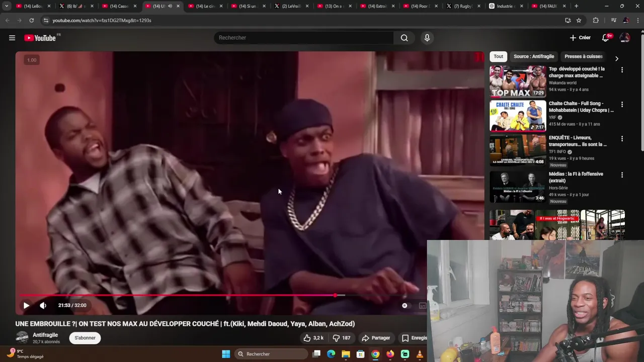This screenshot has width=644, height=362.
Task: Share the video via Partager
Action: click(376, 338)
